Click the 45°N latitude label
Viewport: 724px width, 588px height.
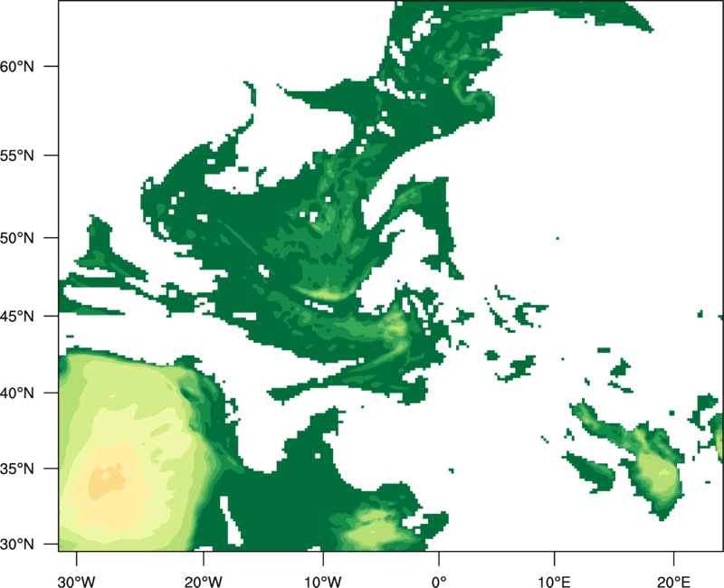tap(17, 316)
